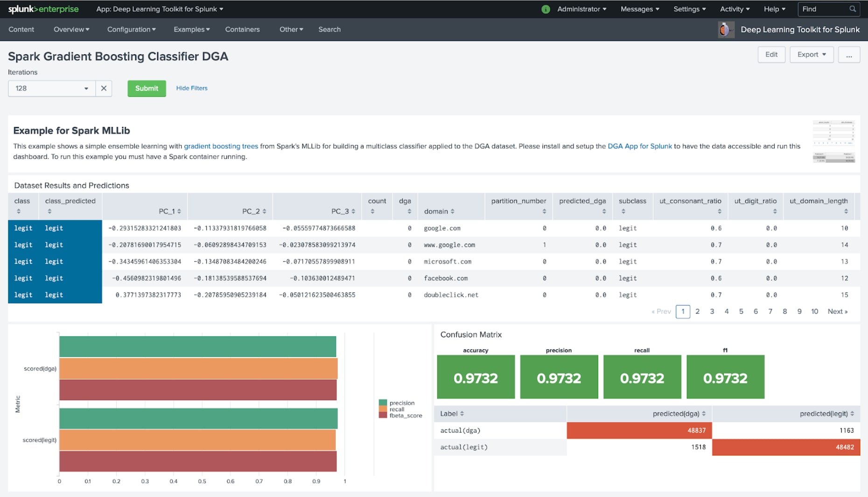
Task: Go to results page 2
Action: click(x=698, y=312)
